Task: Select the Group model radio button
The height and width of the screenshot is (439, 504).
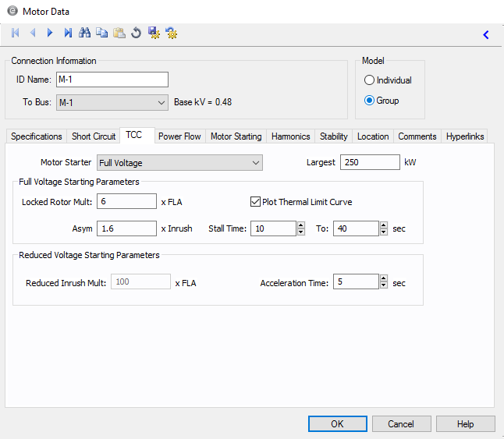Action: point(370,101)
